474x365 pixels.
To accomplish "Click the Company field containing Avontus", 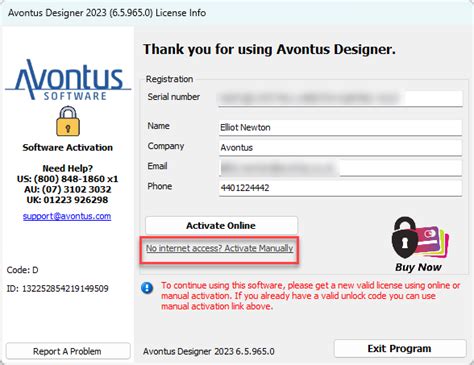I will (x=340, y=148).
